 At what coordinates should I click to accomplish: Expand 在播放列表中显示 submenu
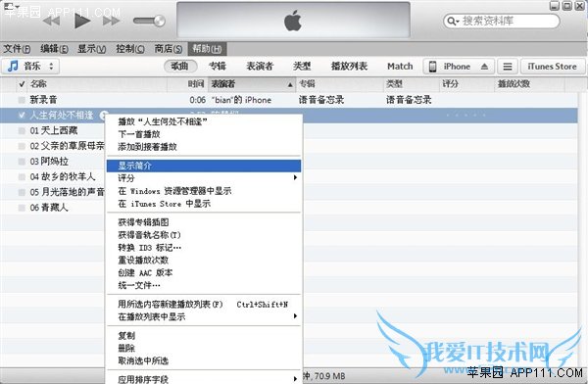205,316
